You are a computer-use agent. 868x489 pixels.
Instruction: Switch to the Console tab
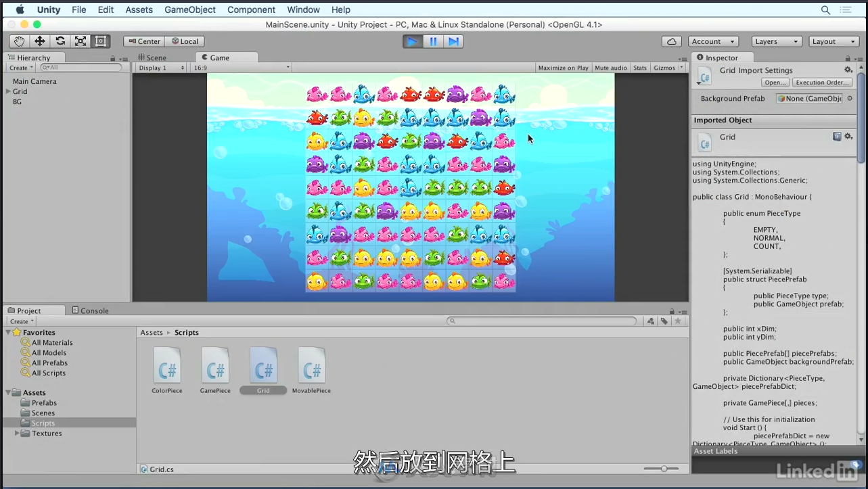click(x=91, y=311)
